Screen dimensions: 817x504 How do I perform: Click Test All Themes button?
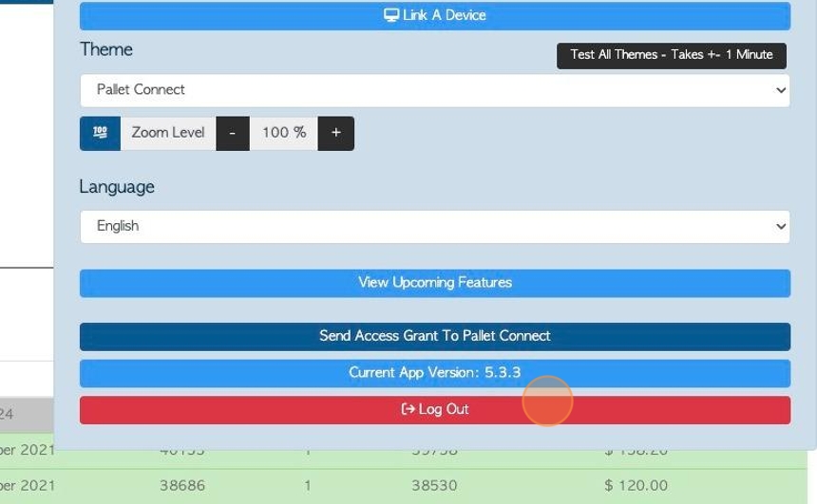click(x=672, y=55)
